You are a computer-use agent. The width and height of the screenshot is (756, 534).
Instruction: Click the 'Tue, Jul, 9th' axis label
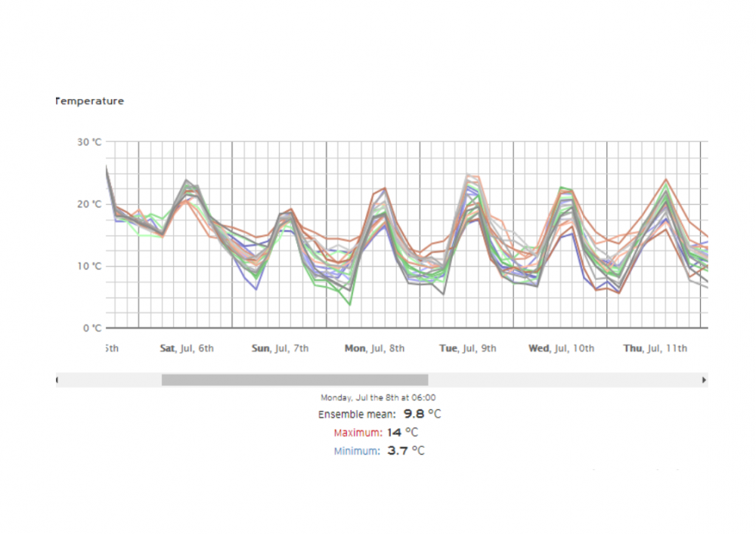(468, 348)
